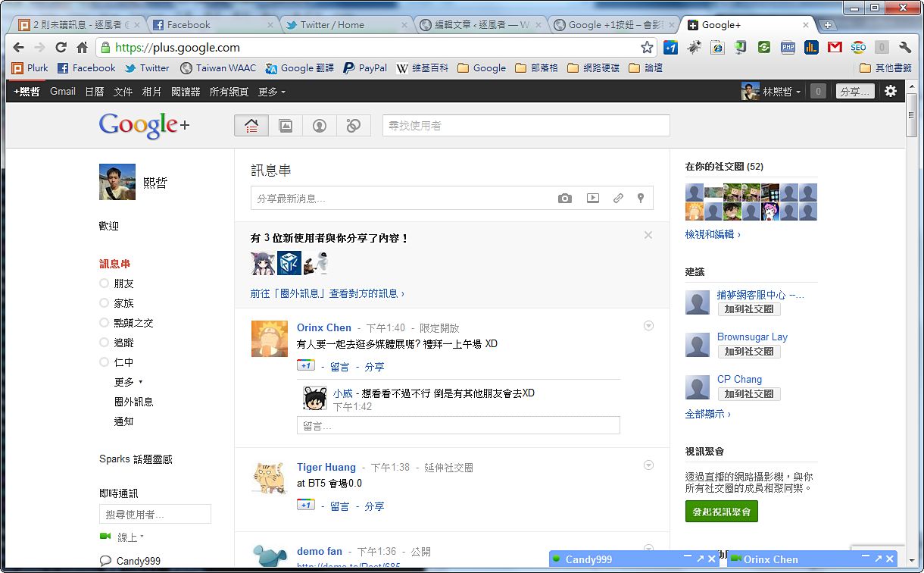Click the Gmail checker extension icon
The height and width of the screenshot is (573, 924).
click(x=835, y=47)
